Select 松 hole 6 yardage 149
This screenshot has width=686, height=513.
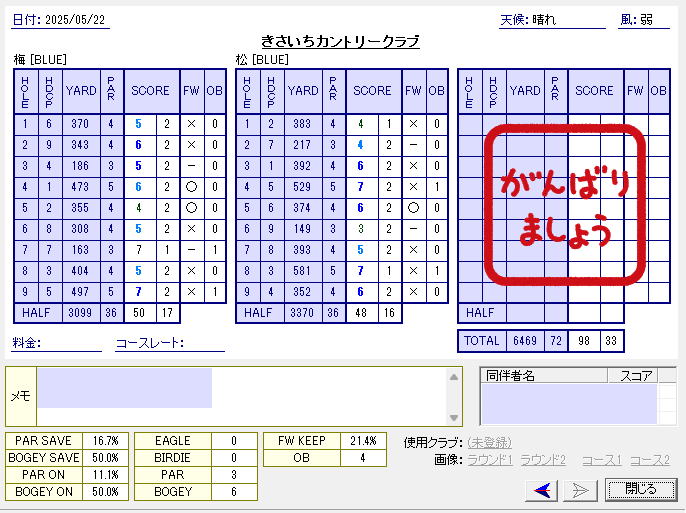303,229
